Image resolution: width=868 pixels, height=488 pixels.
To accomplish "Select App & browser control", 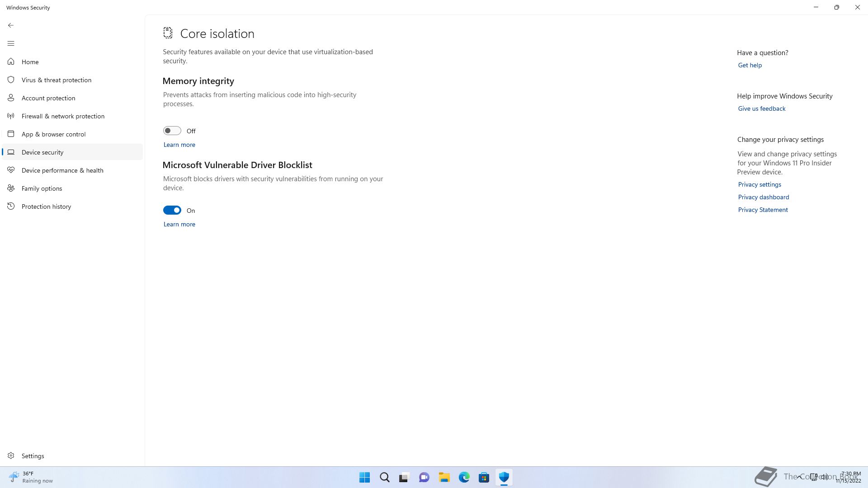I will [72, 134].
